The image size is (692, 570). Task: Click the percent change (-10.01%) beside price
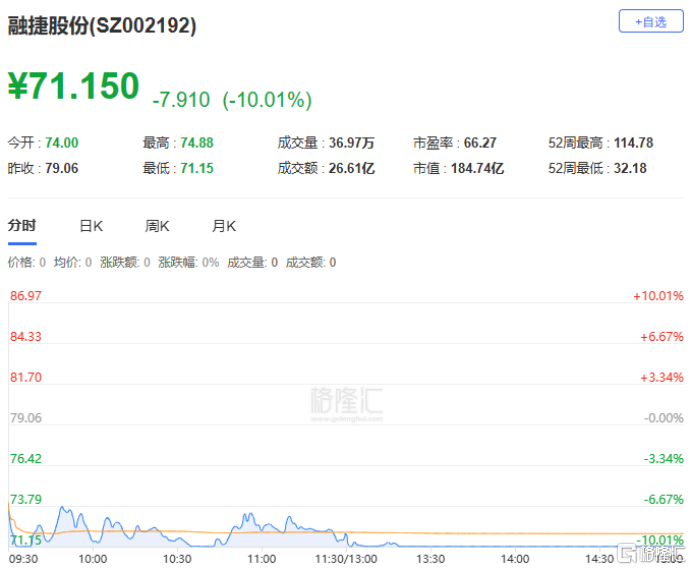[x=267, y=100]
